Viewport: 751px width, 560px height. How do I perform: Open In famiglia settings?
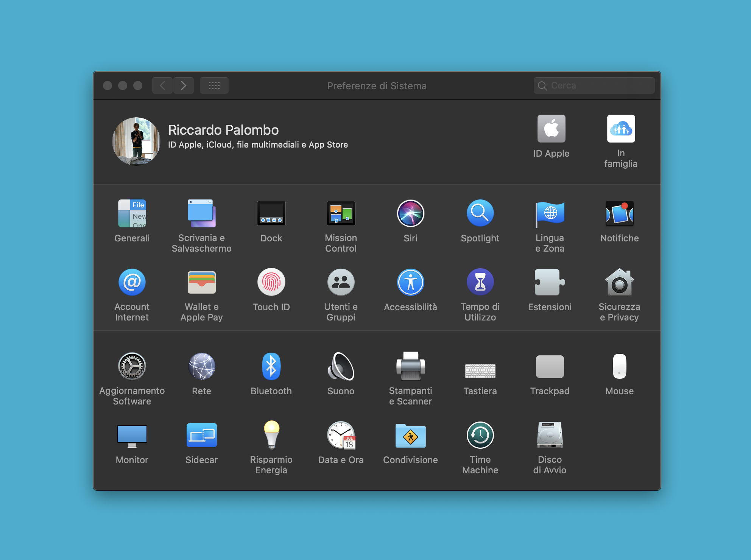pyautogui.click(x=621, y=129)
